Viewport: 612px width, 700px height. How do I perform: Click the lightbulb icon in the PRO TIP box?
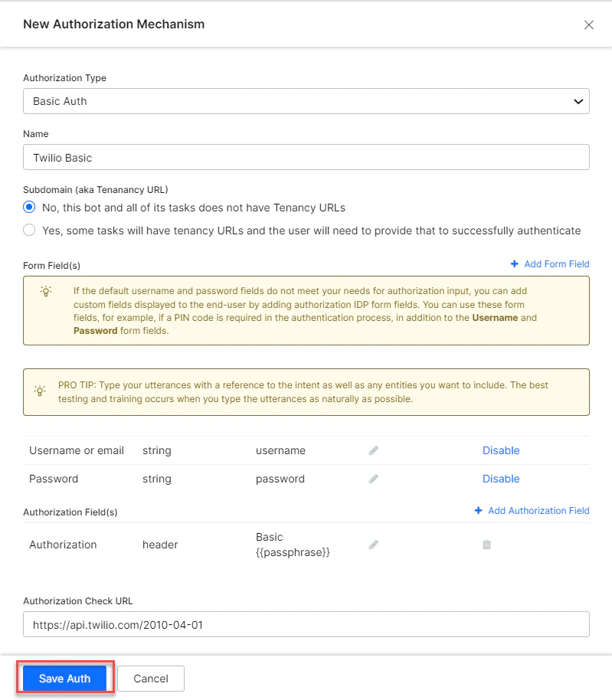pyautogui.click(x=40, y=391)
